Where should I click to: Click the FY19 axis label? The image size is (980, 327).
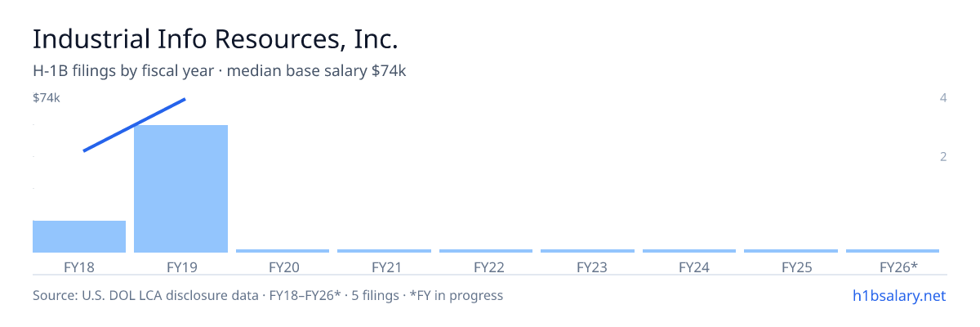[x=180, y=267]
